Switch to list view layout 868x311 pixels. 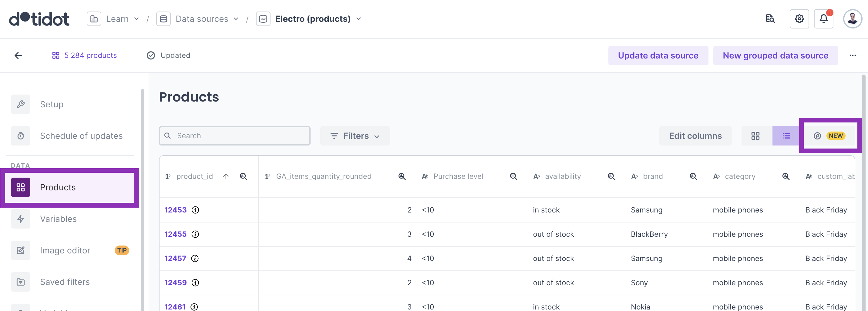(x=786, y=136)
